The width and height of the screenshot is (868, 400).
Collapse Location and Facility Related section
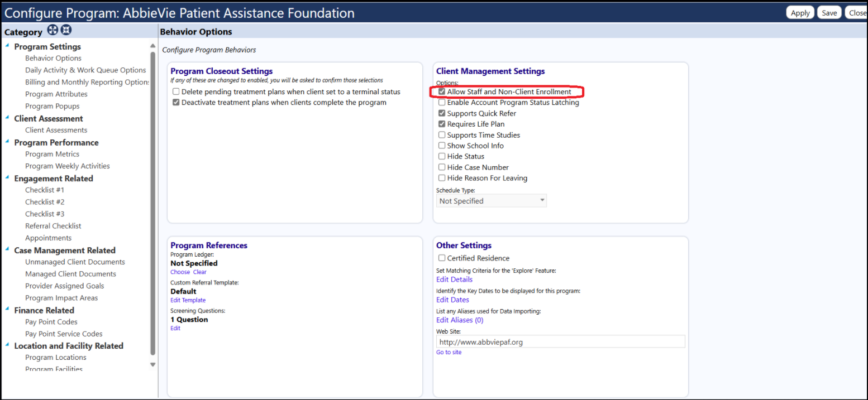pos(7,345)
